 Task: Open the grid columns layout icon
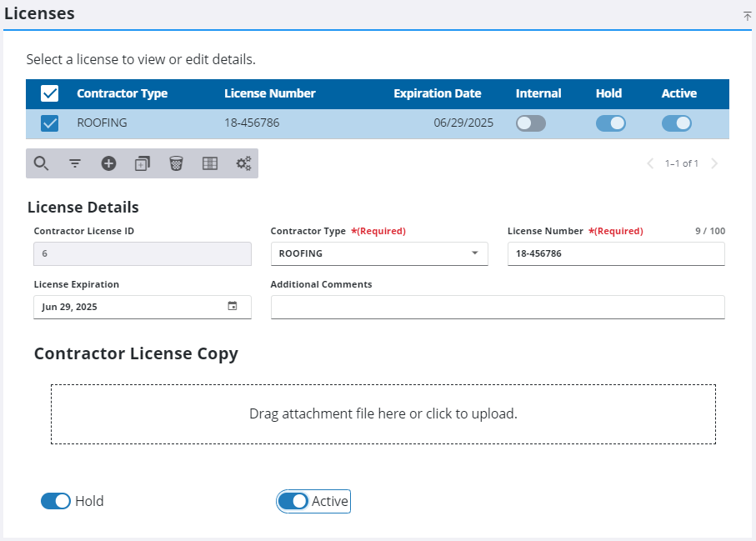coord(210,163)
